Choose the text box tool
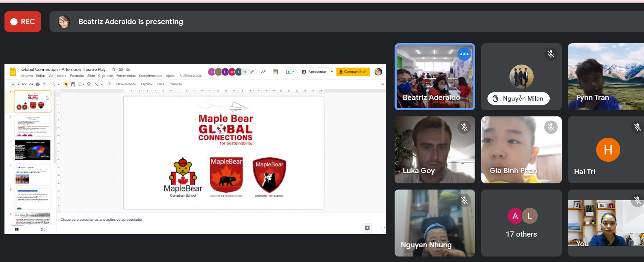Viewport: 644px width, 262px height. point(73,84)
